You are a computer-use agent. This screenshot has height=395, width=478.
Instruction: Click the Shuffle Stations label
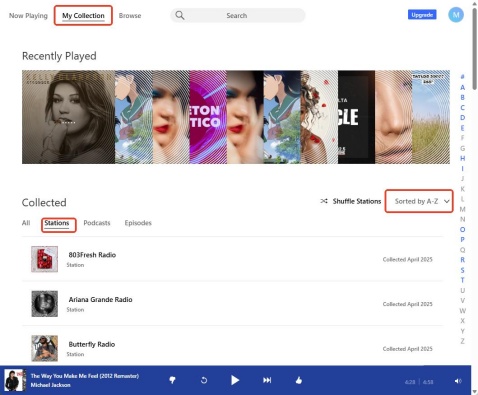point(357,201)
